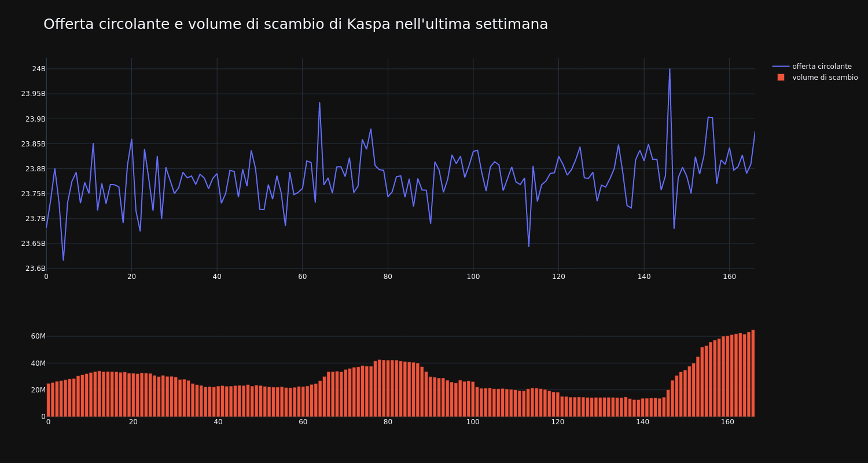Click the 23.95B y-axis label
The image size is (868, 463).
click(x=34, y=94)
